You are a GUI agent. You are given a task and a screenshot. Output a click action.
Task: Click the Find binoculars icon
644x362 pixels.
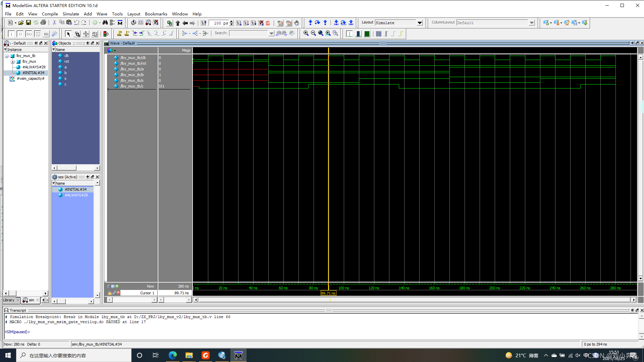(x=105, y=22)
